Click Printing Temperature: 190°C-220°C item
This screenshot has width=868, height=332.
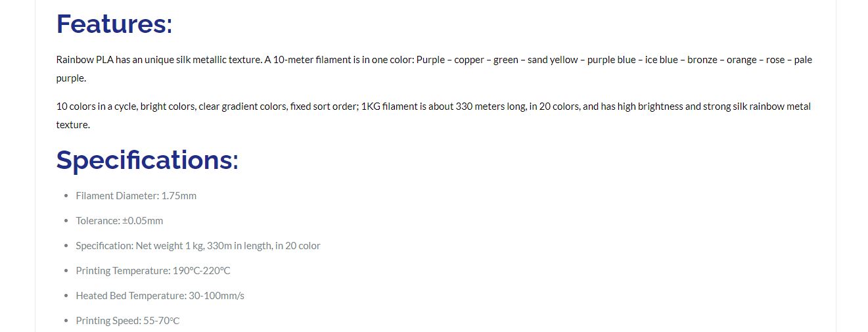153,271
